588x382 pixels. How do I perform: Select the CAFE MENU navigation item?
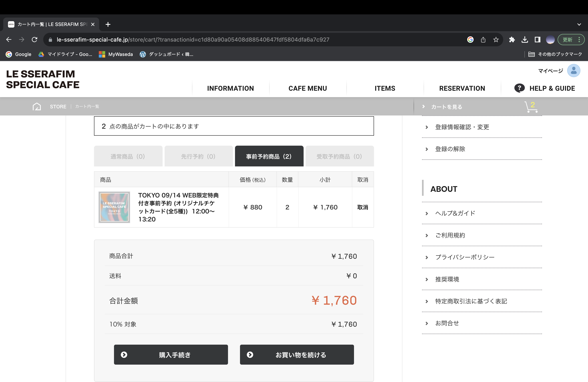click(x=308, y=88)
